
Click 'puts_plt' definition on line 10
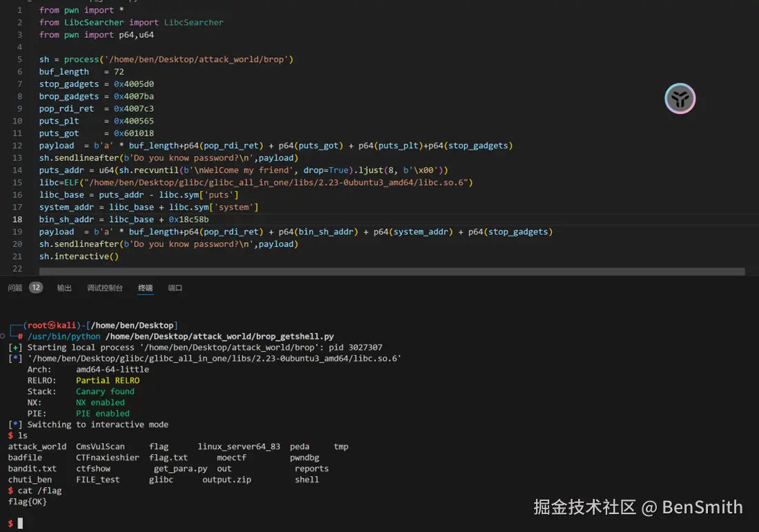pyautogui.click(x=59, y=121)
